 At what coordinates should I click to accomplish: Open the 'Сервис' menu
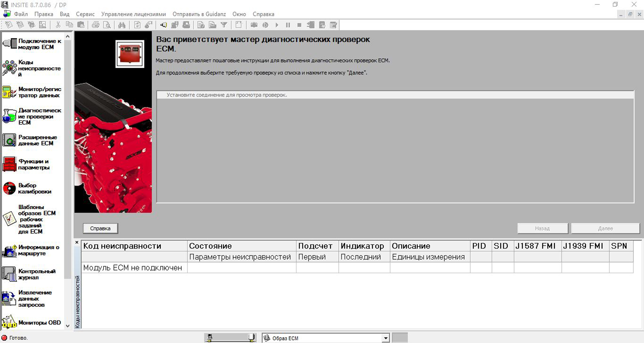coord(85,14)
